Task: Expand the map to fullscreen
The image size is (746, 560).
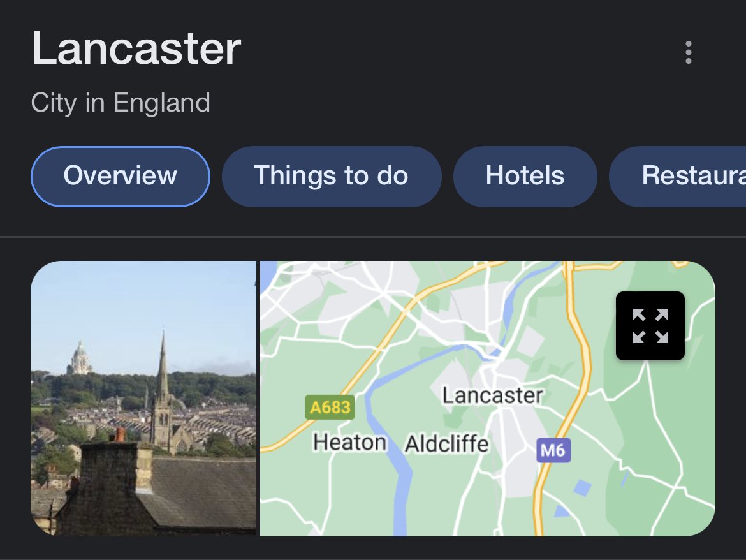Action: (650, 326)
